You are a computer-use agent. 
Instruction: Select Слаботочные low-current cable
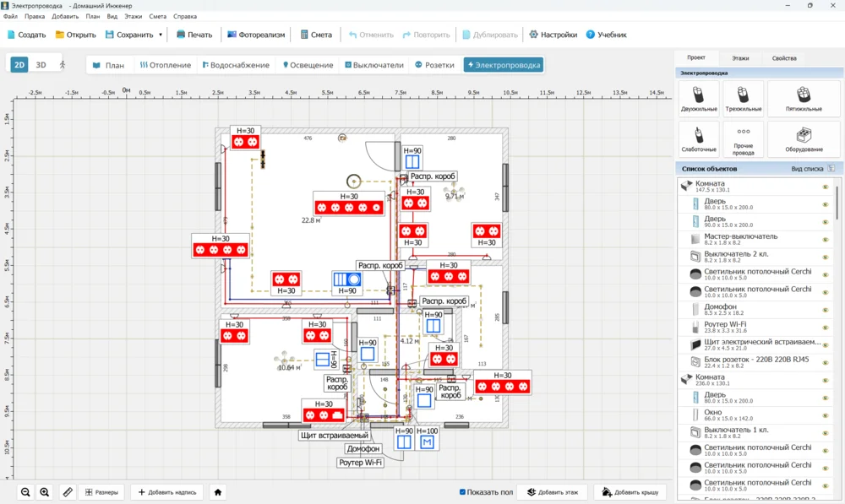(699, 138)
